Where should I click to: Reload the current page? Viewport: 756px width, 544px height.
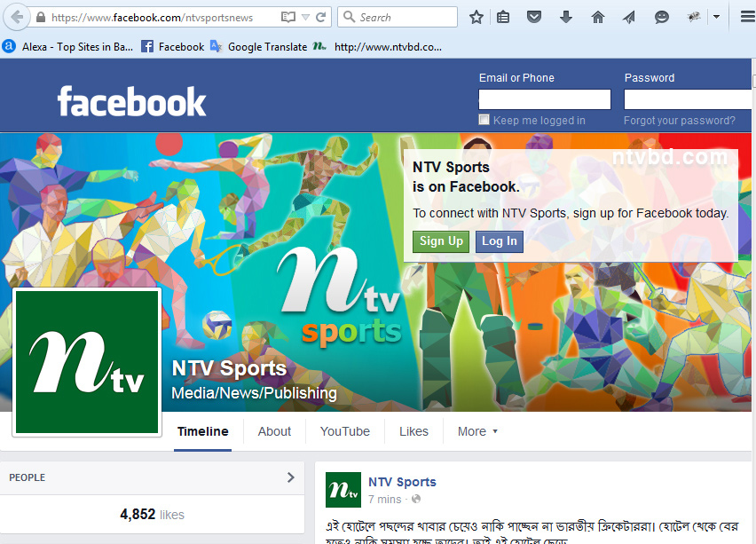[320, 18]
